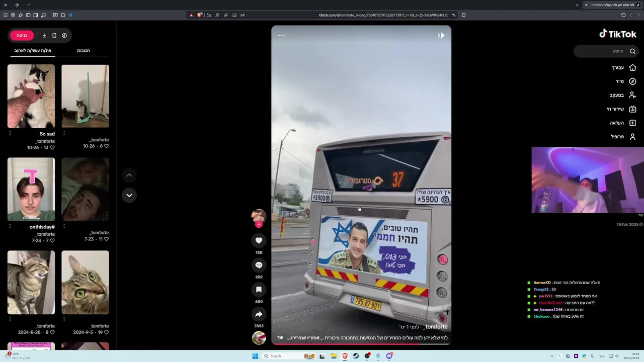
Task: Follow _tomforte via the red plus badge
Action: click(x=259, y=224)
